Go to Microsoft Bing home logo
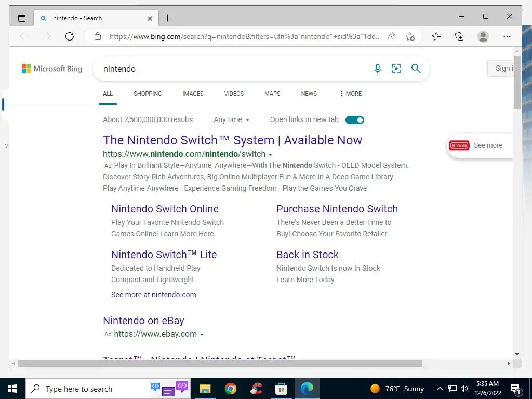 point(52,69)
